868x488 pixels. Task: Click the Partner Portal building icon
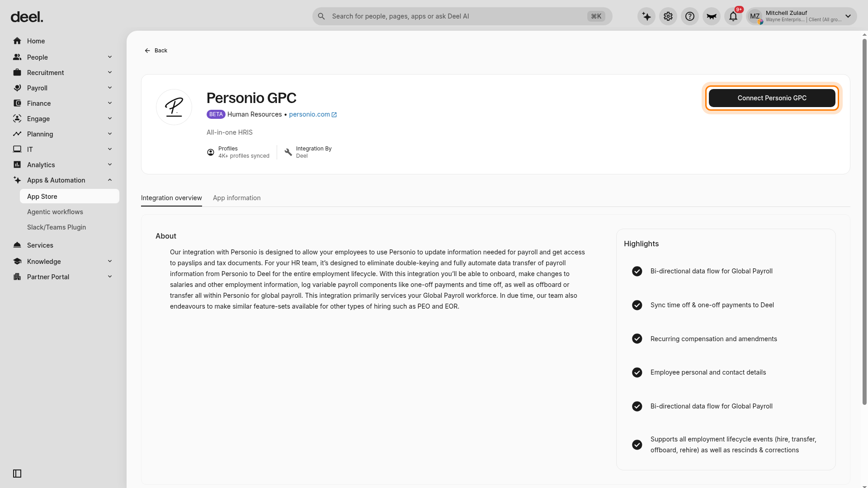[x=17, y=277]
